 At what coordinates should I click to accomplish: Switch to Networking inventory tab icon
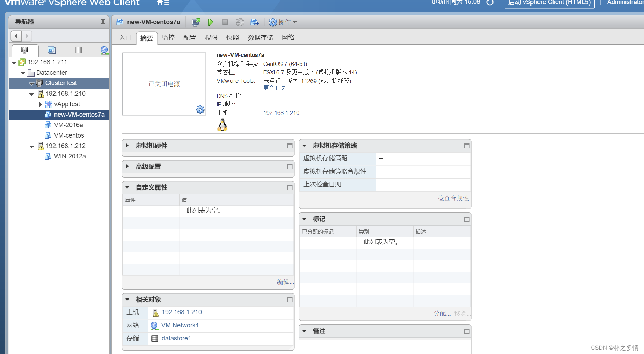(x=104, y=50)
